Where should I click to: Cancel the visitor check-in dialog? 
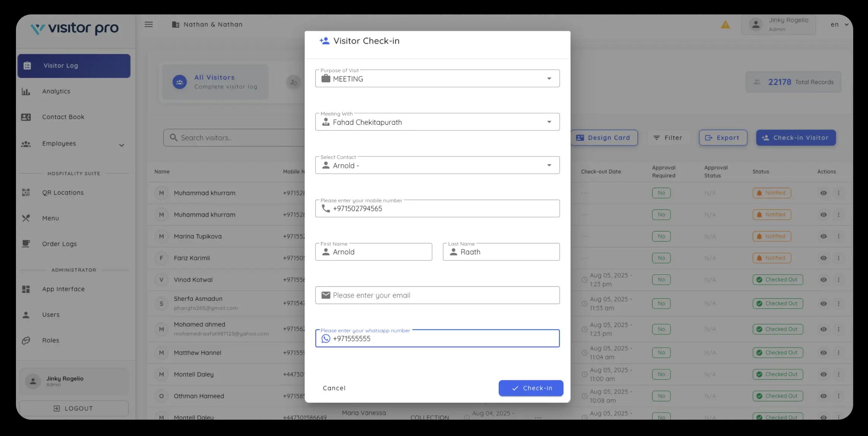pyautogui.click(x=334, y=388)
